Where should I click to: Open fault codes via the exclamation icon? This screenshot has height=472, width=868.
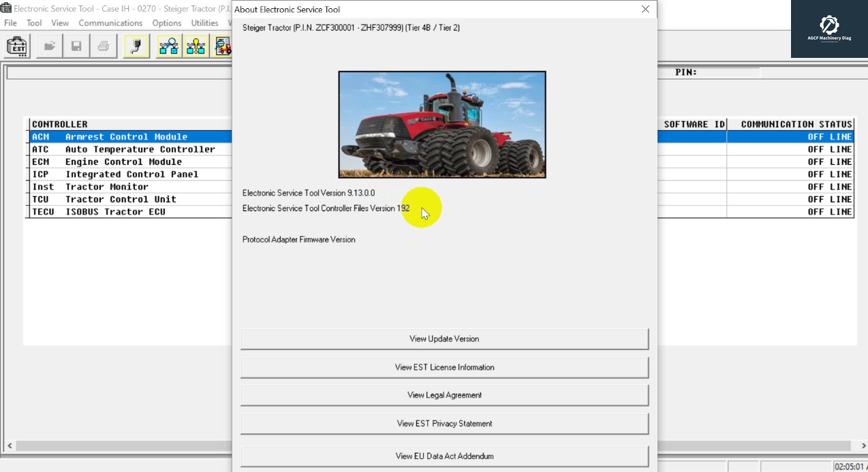196,46
